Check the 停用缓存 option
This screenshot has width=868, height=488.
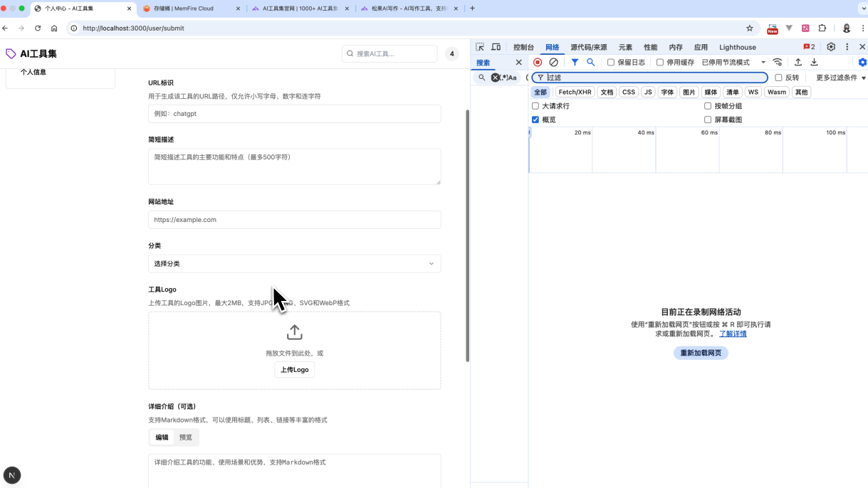[660, 63]
